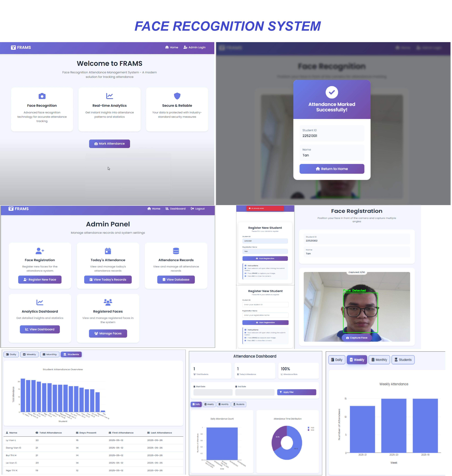
Task: Click the Secure & Reliable shield icon
Action: [x=177, y=96]
